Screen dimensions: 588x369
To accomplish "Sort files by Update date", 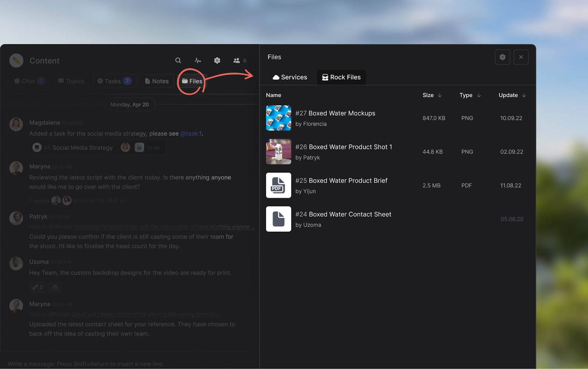I will pyautogui.click(x=512, y=95).
